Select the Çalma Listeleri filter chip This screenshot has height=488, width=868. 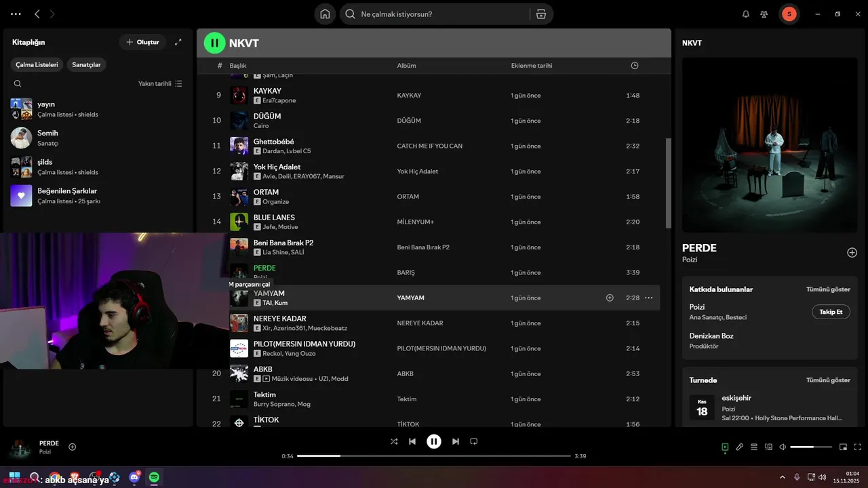(x=37, y=65)
